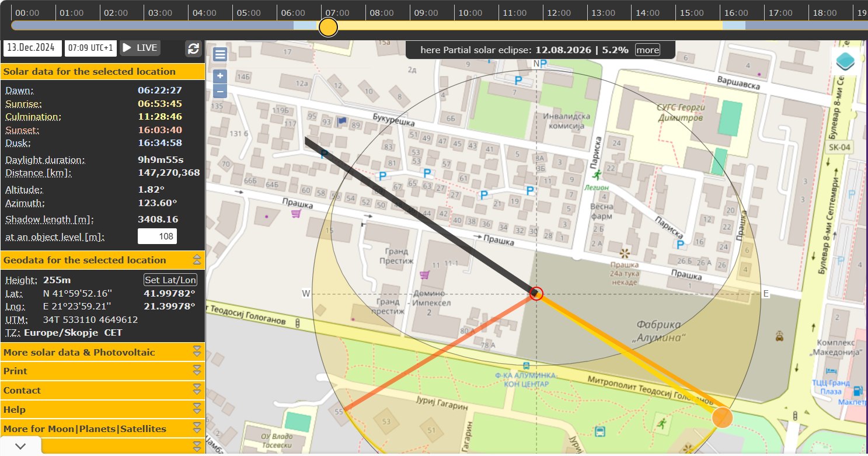Screen dimensions: 868x456
Task: Click the 'Azimuth:' label
Action: pyautogui.click(x=25, y=203)
